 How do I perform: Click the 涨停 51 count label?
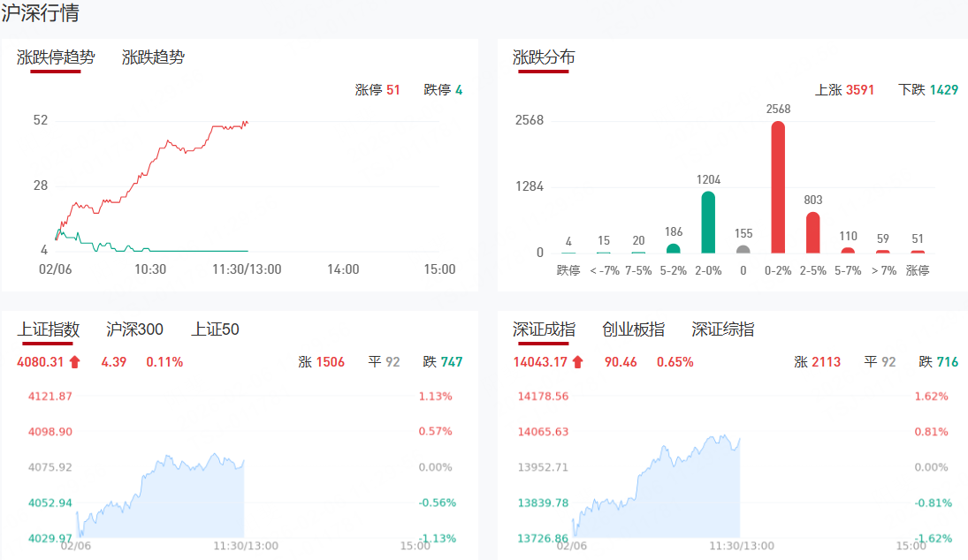(x=377, y=89)
